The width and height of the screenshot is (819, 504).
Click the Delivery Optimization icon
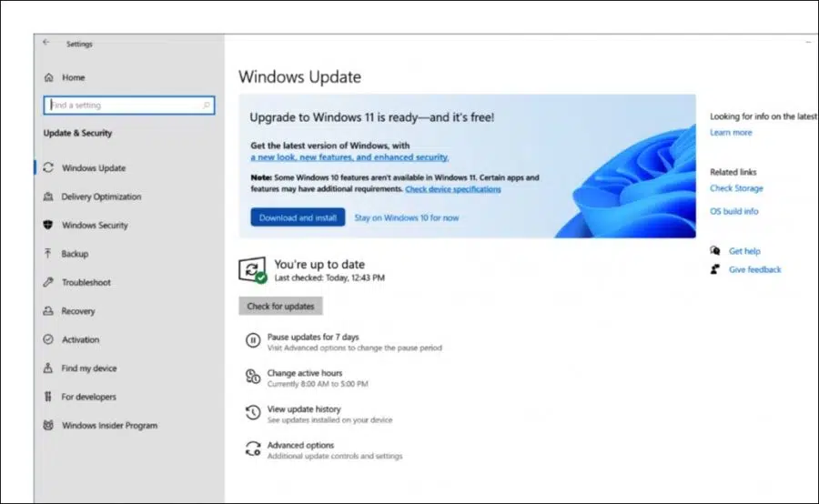(48, 197)
